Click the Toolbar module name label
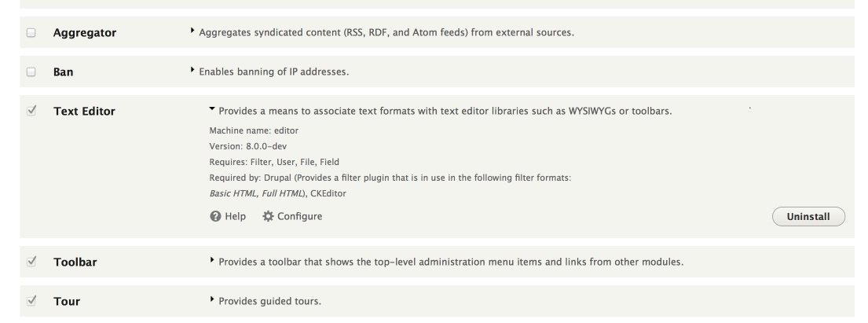The height and width of the screenshot is (323, 868). point(75,262)
